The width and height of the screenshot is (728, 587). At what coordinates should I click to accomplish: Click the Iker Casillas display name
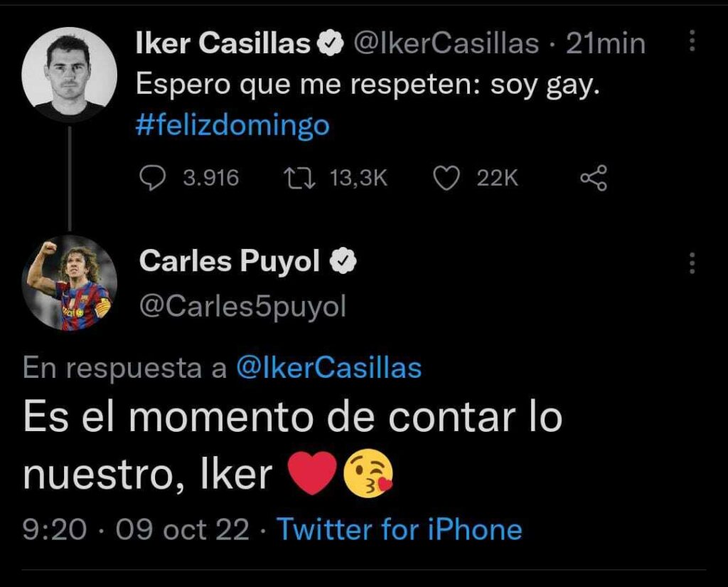(223, 44)
